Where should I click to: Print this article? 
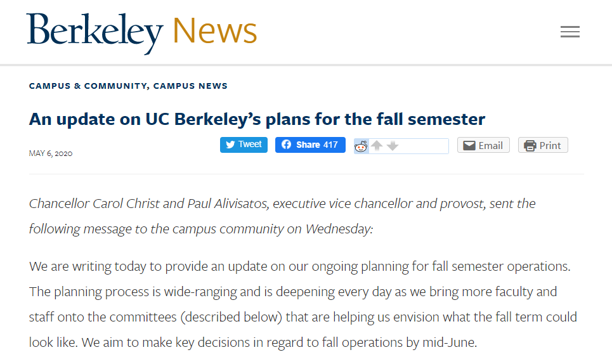pyautogui.click(x=543, y=145)
